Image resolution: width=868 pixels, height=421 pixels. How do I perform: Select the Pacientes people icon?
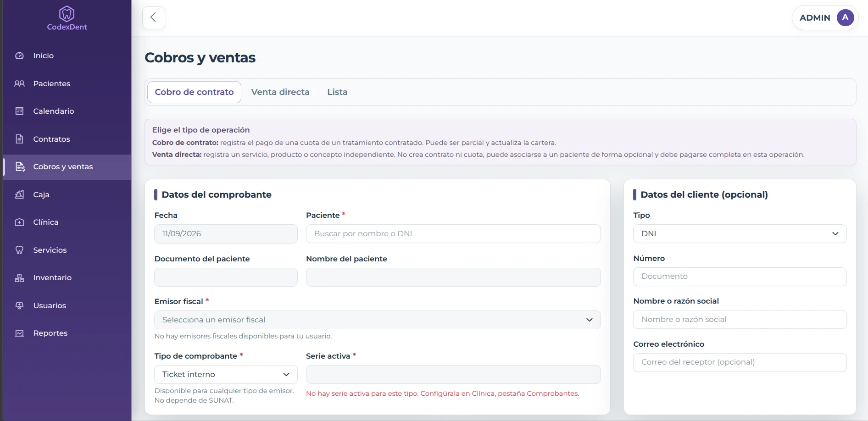pyautogui.click(x=19, y=83)
